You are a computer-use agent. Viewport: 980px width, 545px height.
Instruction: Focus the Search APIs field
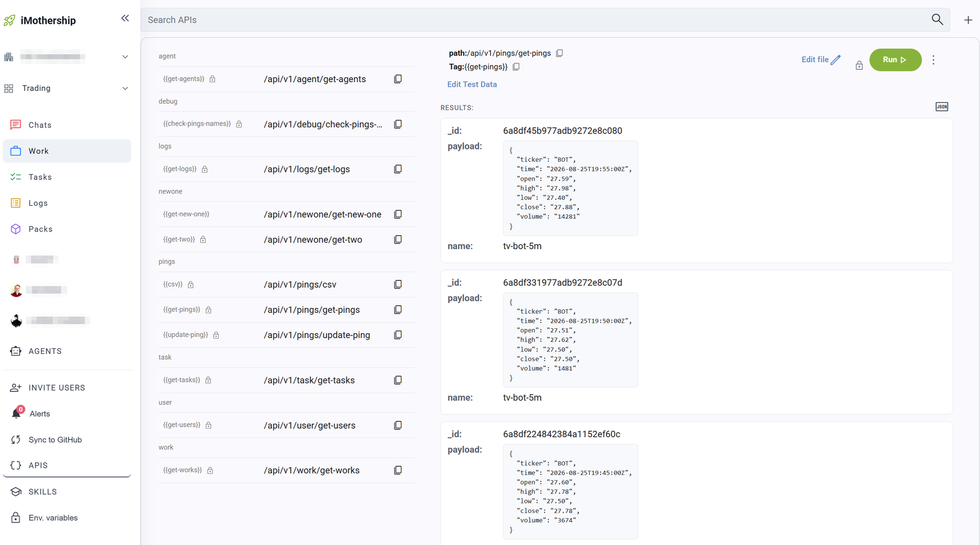click(x=536, y=20)
